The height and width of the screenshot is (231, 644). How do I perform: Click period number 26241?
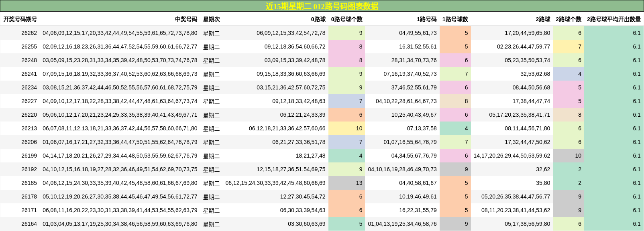29,74
